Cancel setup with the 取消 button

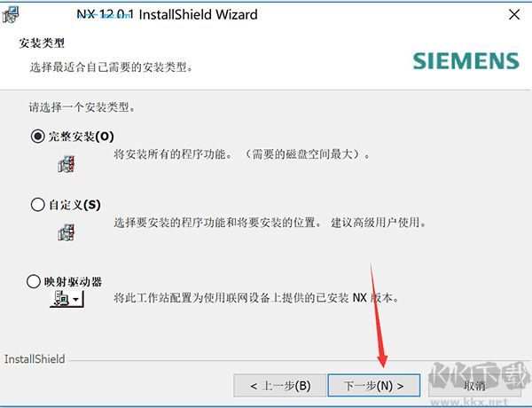(x=474, y=386)
